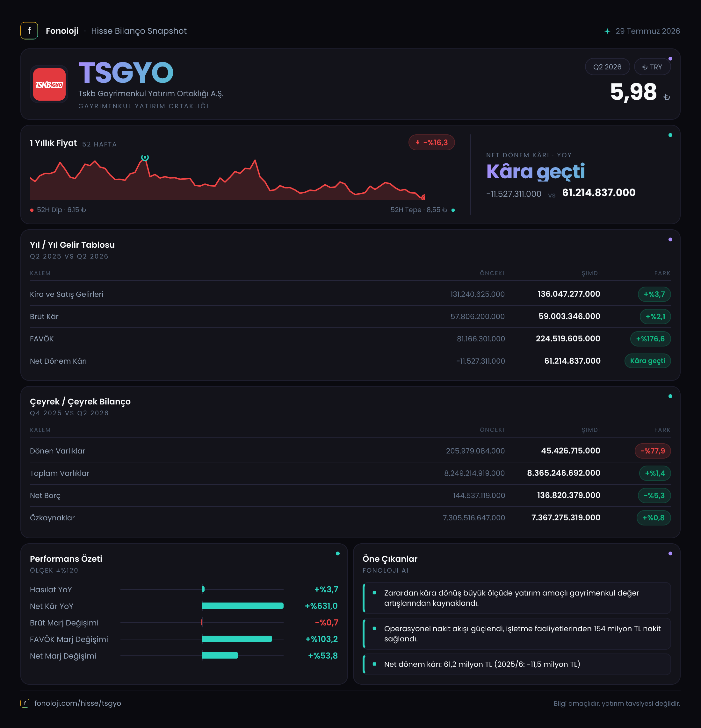Image resolution: width=701 pixels, height=728 pixels.
Task: Click the 52H Dip · 6,15 ₺ label
Action: [61, 210]
